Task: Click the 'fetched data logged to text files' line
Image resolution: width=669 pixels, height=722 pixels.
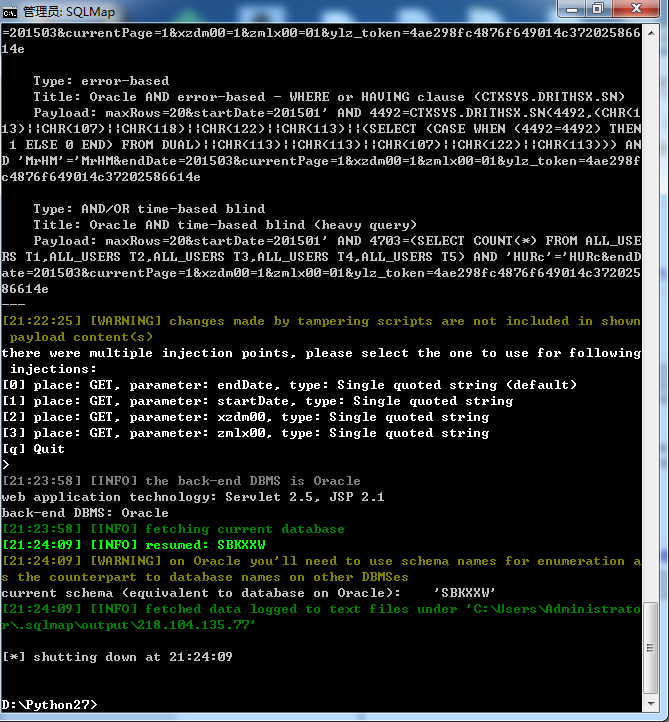Action: 321,617
